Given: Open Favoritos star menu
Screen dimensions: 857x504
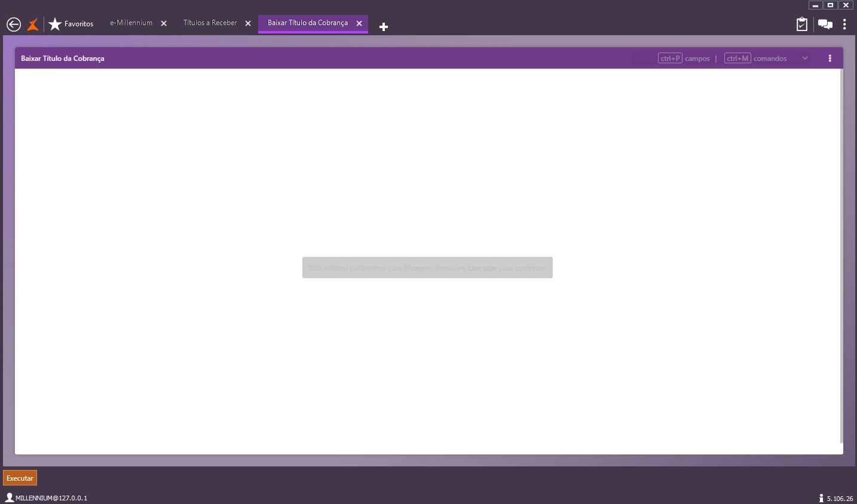Looking at the screenshot, I should click(71, 24).
